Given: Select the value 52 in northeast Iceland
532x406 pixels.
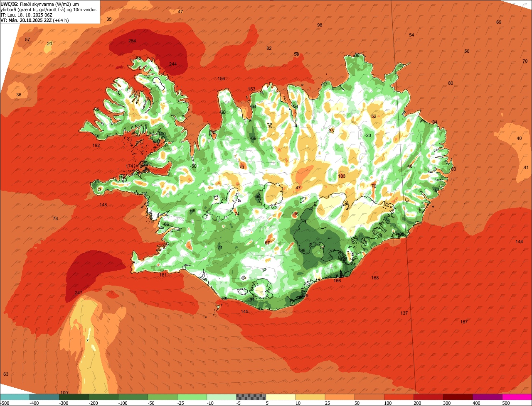Looking at the screenshot, I should 374,116.
